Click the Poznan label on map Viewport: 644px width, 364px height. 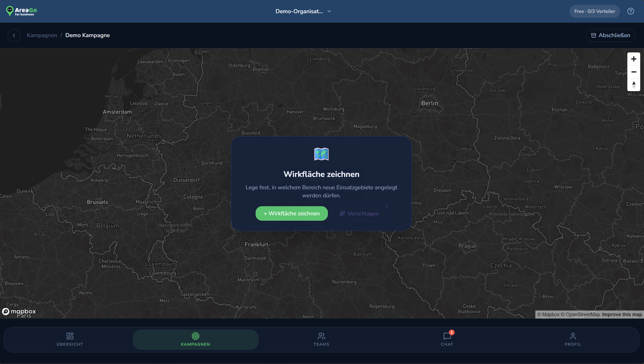pyautogui.click(x=560, y=110)
